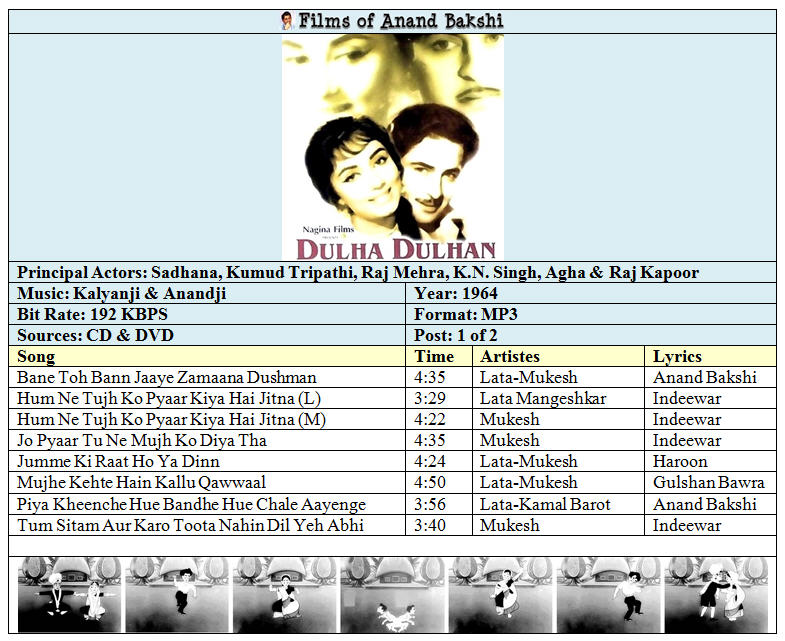The height and width of the screenshot is (641, 785).
Task: Select 'Hum Ne Tujh Ko Pyaar Kiya Hai Jitna (M)'
Action: pyautogui.click(x=171, y=420)
